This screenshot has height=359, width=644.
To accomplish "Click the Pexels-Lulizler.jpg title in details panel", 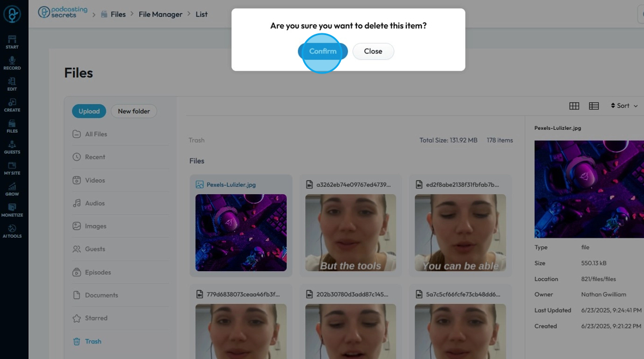I will tap(557, 128).
